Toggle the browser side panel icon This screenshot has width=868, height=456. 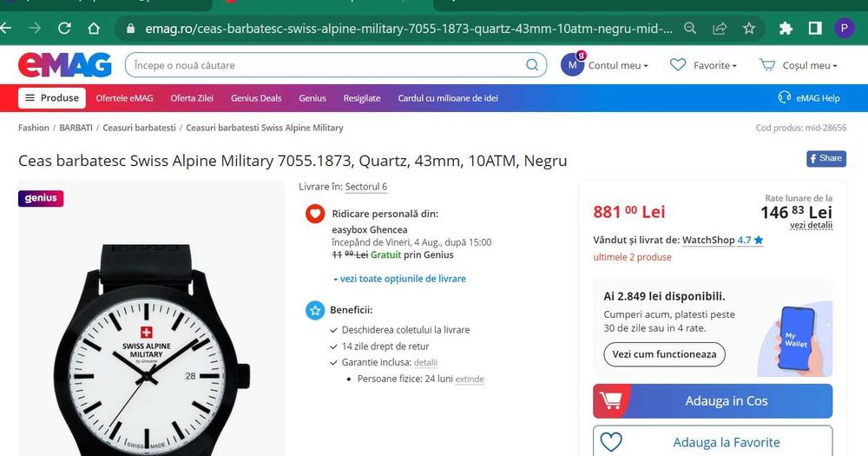(x=815, y=29)
